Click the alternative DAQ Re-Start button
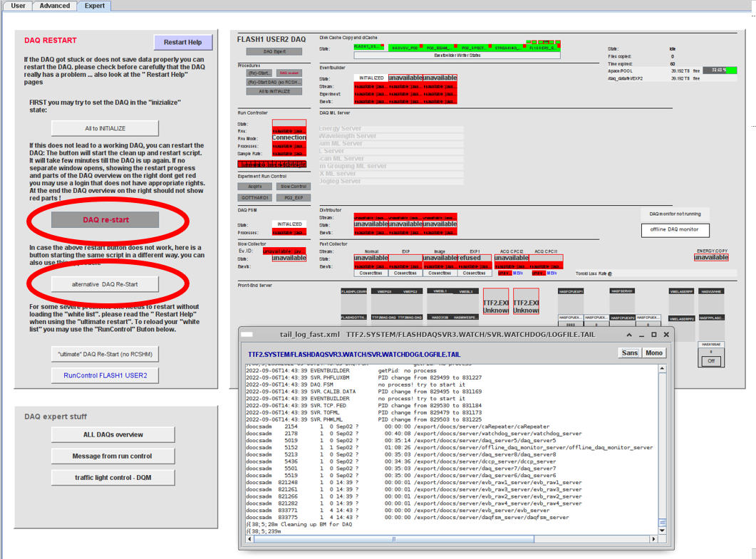 105,284
